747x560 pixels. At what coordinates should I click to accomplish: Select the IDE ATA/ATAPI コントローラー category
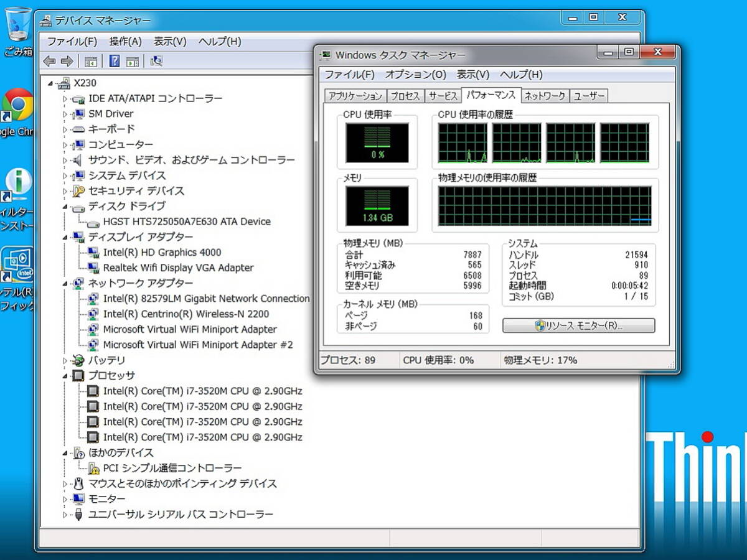[155, 98]
